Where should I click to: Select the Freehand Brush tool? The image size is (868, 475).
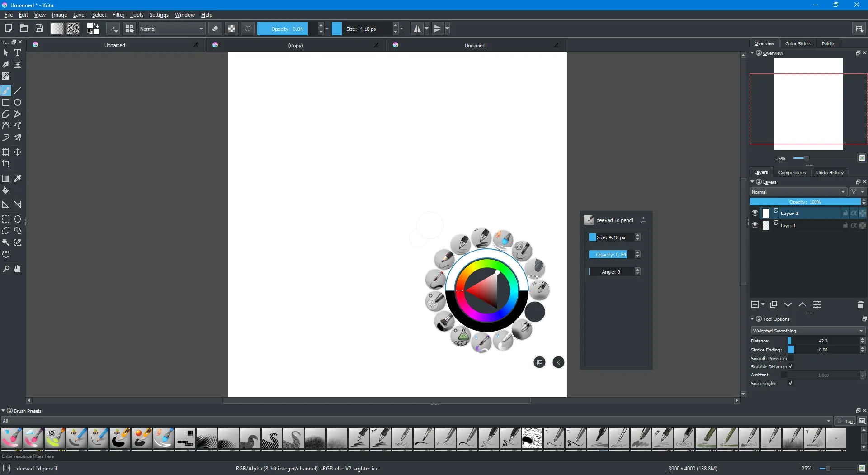pos(5,90)
